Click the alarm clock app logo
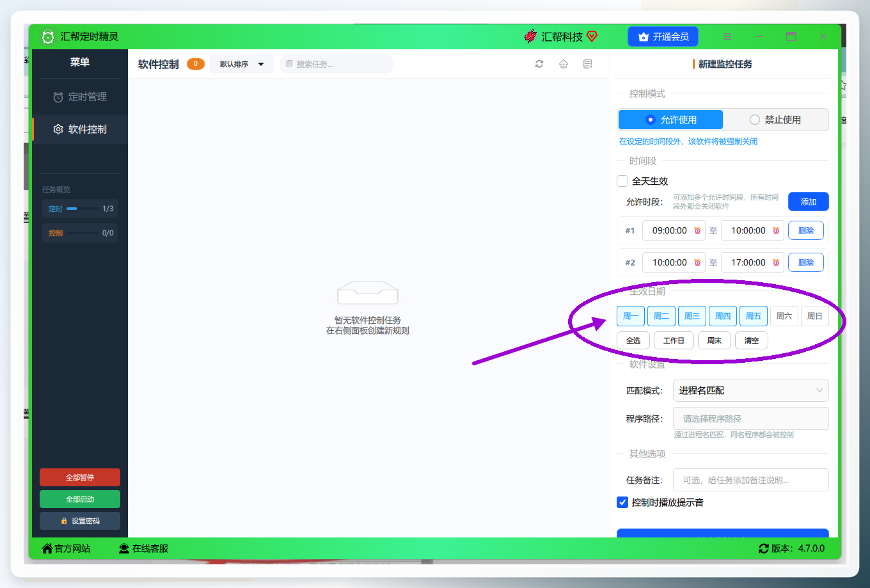This screenshot has height=588, width=870. pyautogui.click(x=48, y=36)
